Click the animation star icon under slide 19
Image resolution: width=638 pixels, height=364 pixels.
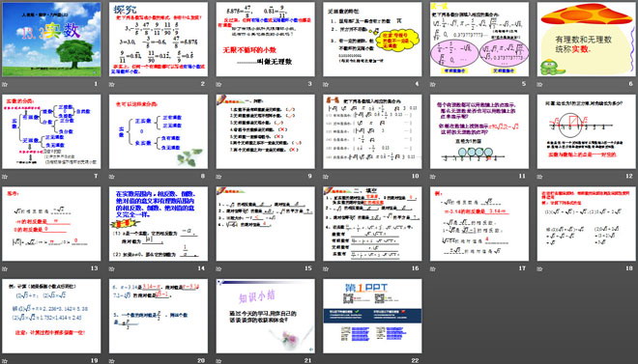point(5,361)
